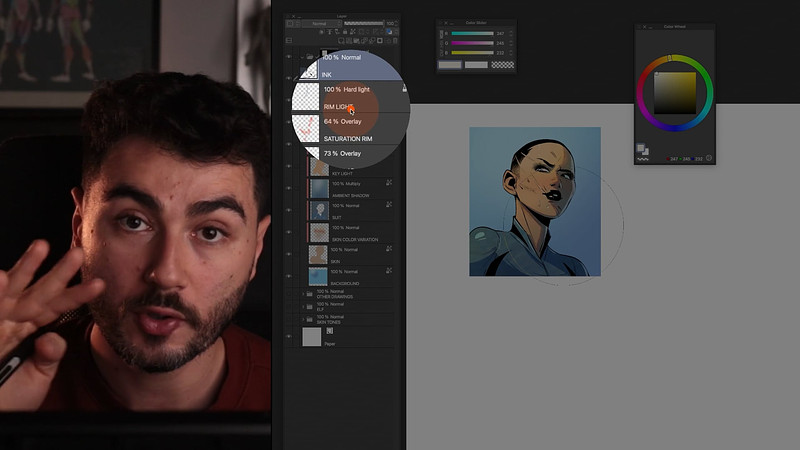This screenshot has height=450, width=800.
Task: Close the Layer panel with X icon
Action: point(293,16)
